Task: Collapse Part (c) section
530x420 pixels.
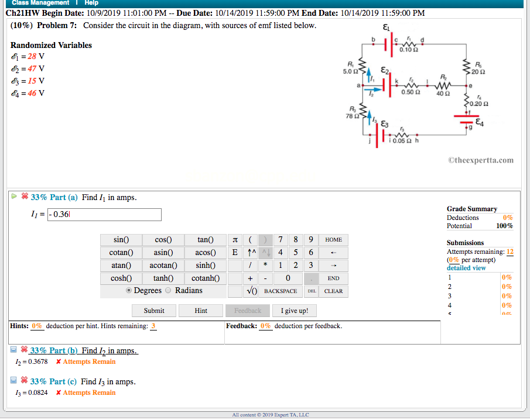Action: point(13,381)
